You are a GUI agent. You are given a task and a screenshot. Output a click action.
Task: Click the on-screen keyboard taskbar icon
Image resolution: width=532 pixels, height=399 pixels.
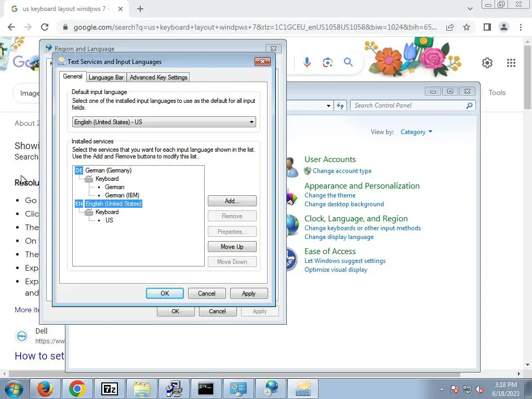[303, 389]
